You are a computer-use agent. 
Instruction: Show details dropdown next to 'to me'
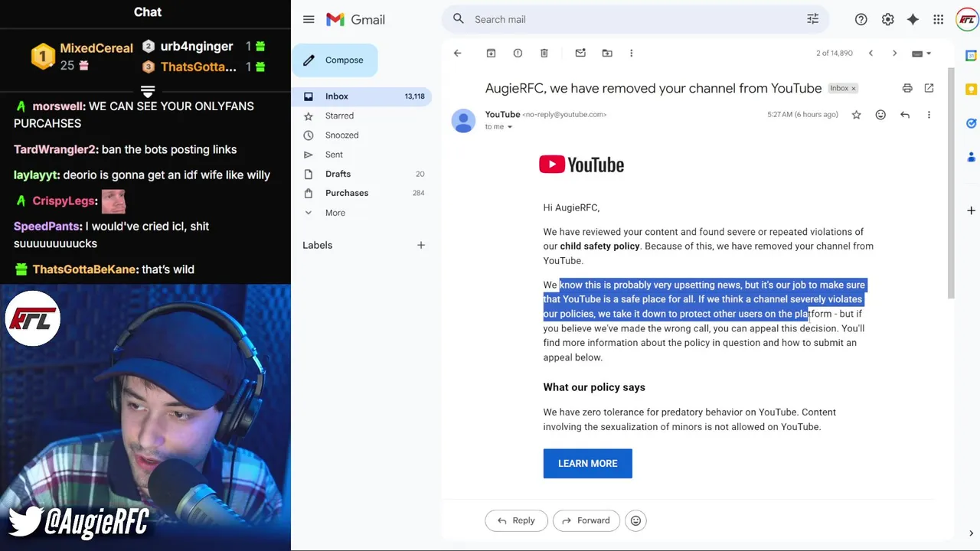coord(510,127)
